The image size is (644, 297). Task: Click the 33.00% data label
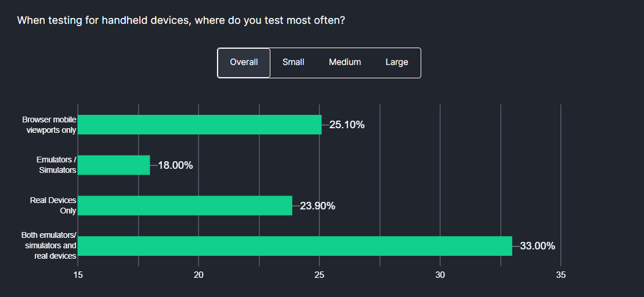(537, 246)
